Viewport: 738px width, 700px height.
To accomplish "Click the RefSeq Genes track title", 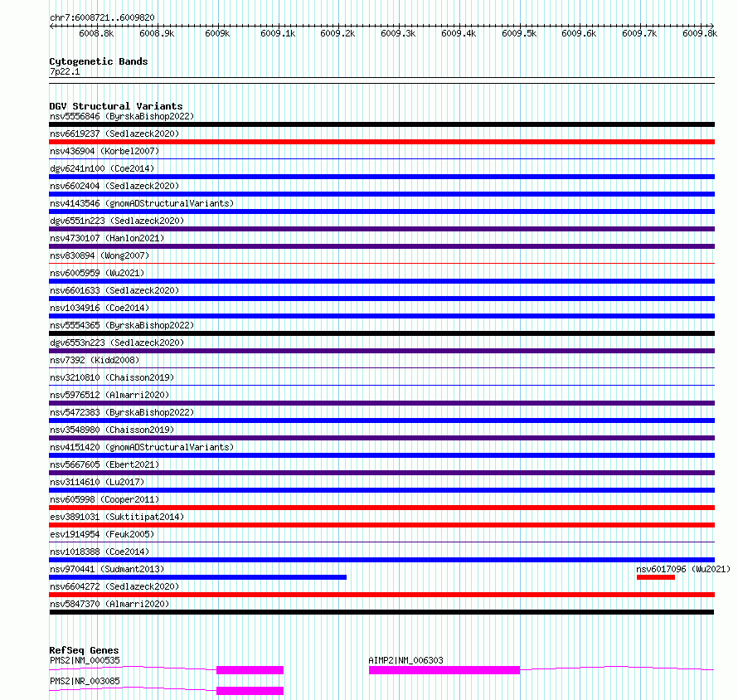I will pos(84,650).
